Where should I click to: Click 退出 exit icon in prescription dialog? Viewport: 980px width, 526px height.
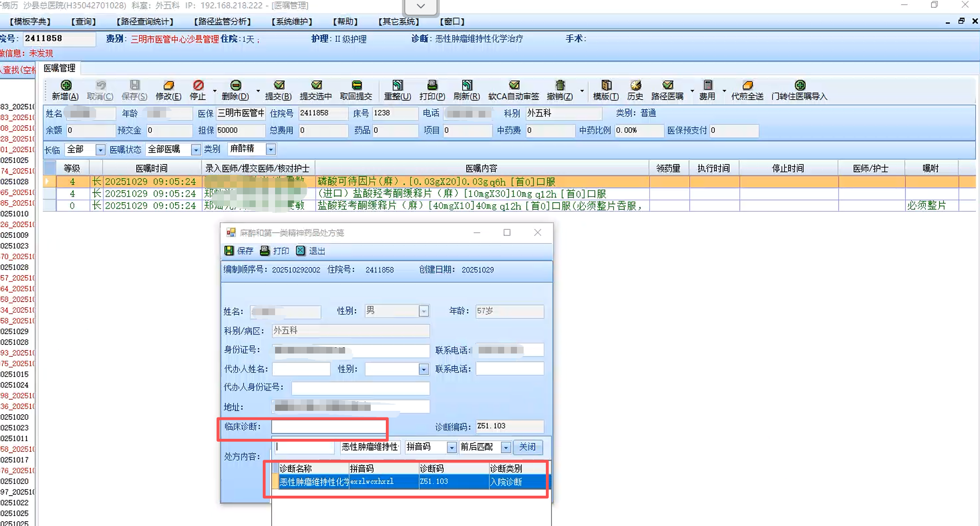(x=301, y=251)
